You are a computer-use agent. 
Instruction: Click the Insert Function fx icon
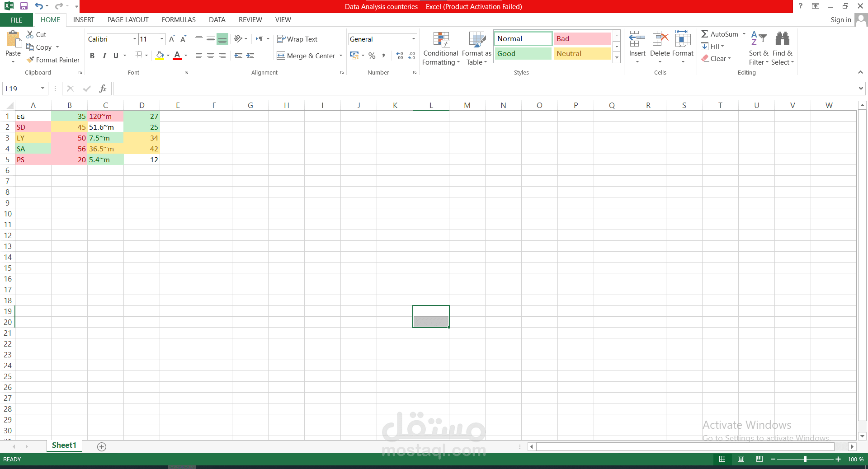[103, 89]
